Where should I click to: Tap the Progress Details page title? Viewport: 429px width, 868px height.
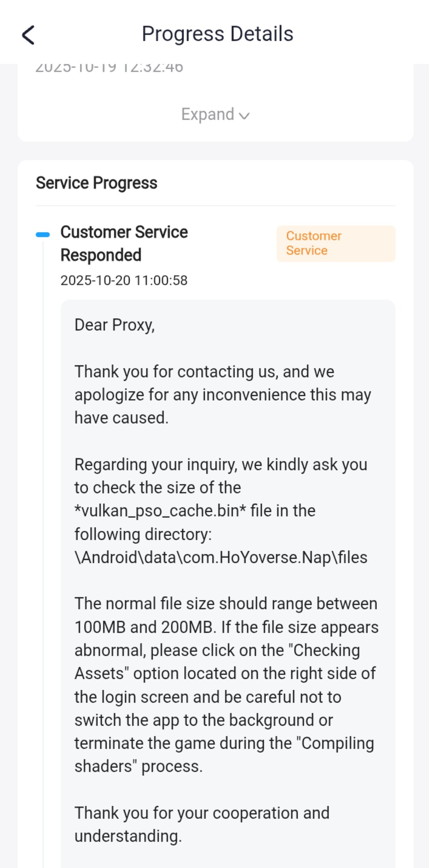click(x=217, y=34)
